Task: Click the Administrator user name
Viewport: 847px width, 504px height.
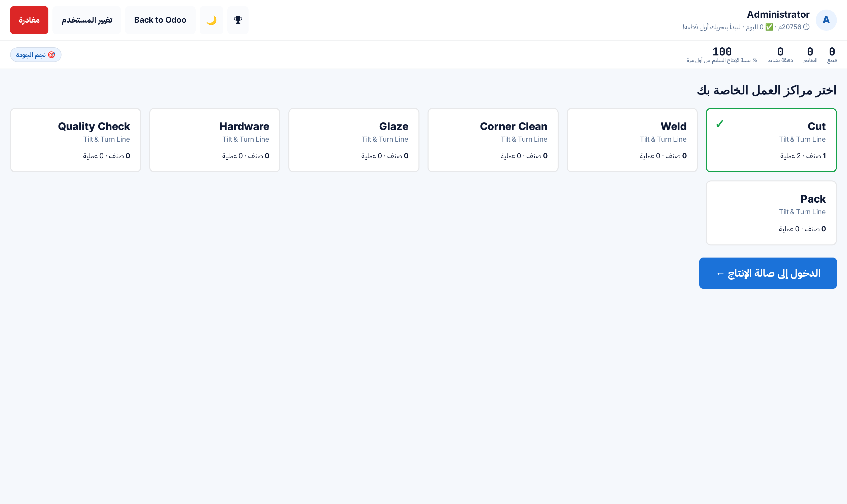Action: 778,14
